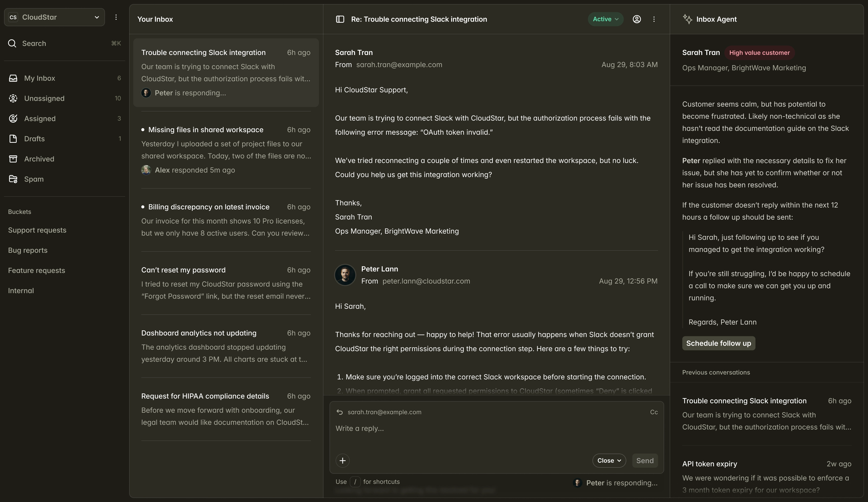The width and height of the screenshot is (868, 502).
Task: Open attachment options with the plus icon
Action: (x=343, y=461)
